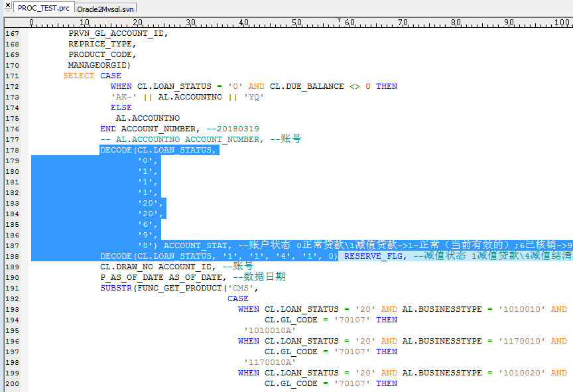Click the MANAGEORGID) text
This screenshot has height=392, width=573.
coord(99,66)
